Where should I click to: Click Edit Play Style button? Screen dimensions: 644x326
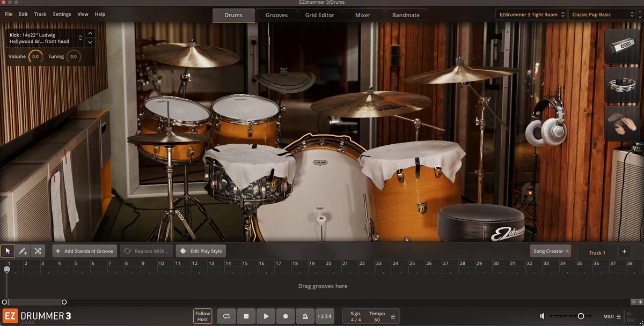pyautogui.click(x=201, y=251)
